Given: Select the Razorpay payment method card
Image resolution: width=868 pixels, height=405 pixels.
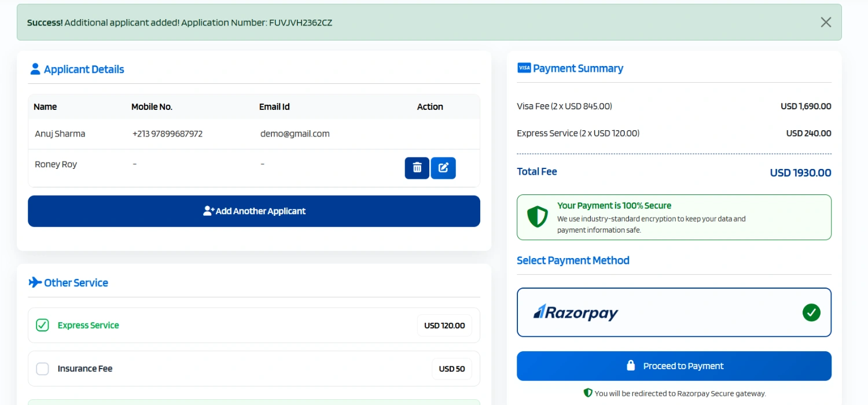Looking at the screenshot, I should (674, 312).
